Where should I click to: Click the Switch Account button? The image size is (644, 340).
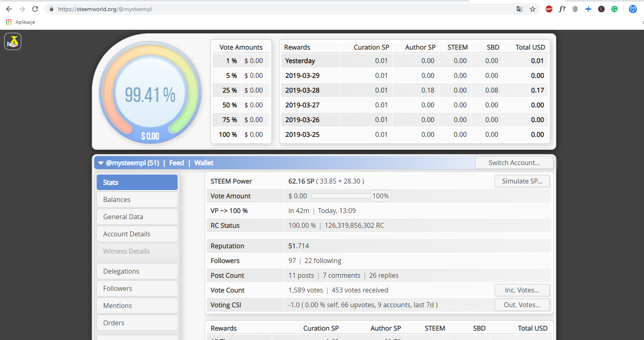click(514, 163)
